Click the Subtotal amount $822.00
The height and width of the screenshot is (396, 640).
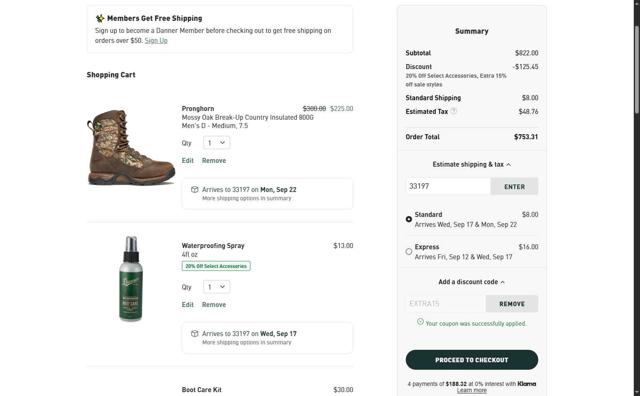(x=527, y=53)
